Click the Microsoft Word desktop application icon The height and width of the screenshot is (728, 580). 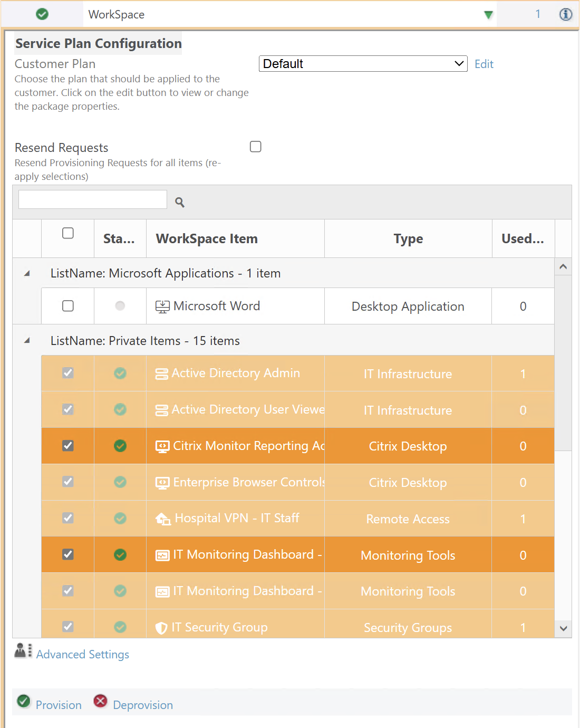[162, 306]
